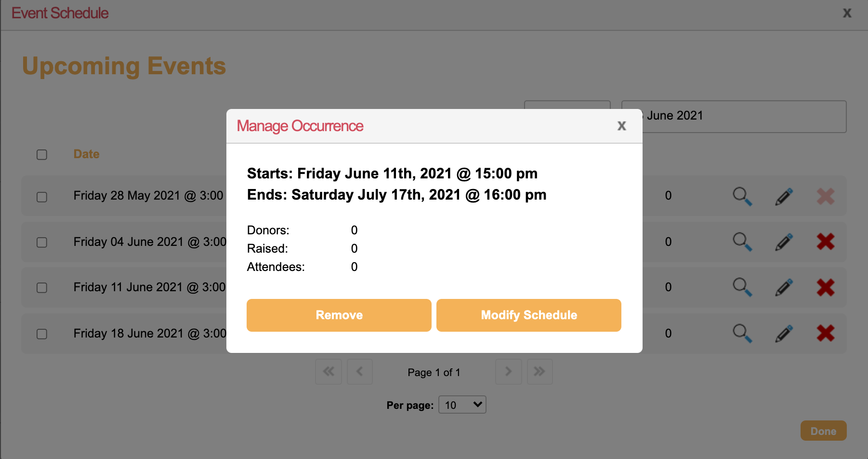Click the magnifier icon for 18 June event

click(x=742, y=333)
